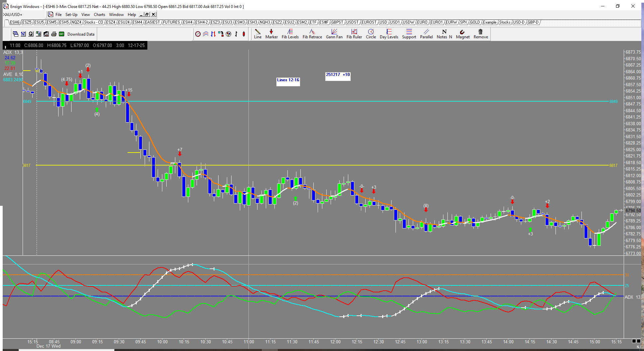The height and width of the screenshot is (351, 644).
Task: Pick the Gann Fan tool
Action: click(x=334, y=34)
